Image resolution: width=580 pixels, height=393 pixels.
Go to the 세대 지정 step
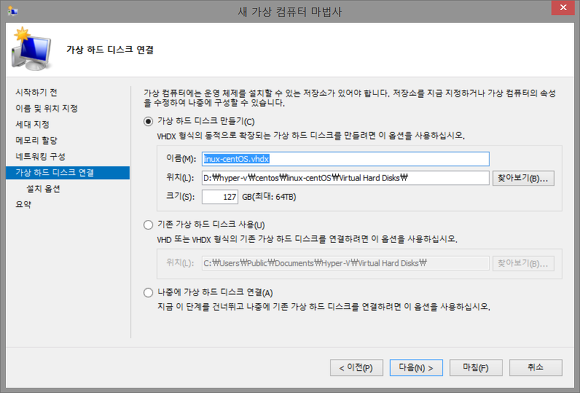33,124
